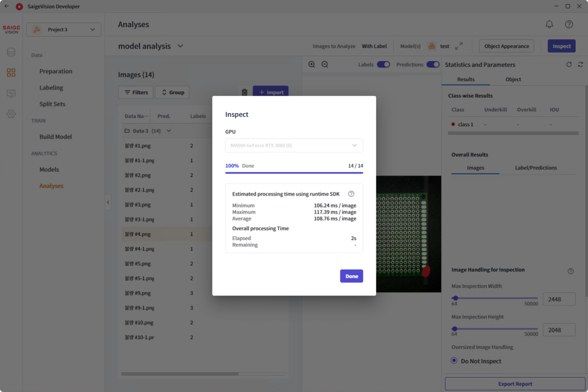
Task: Expand the model analysis dropdown
Action: pos(180,46)
